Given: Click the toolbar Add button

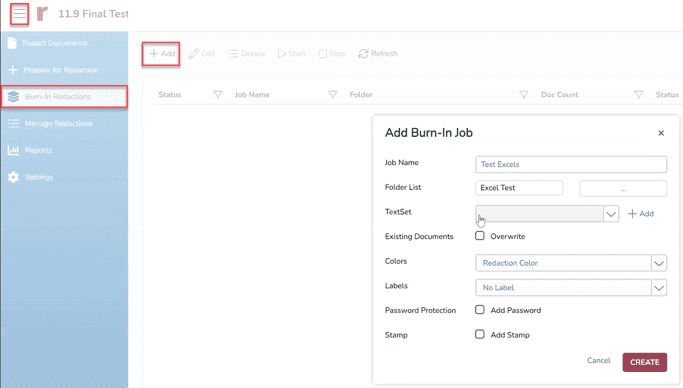Looking at the screenshot, I should 161,54.
